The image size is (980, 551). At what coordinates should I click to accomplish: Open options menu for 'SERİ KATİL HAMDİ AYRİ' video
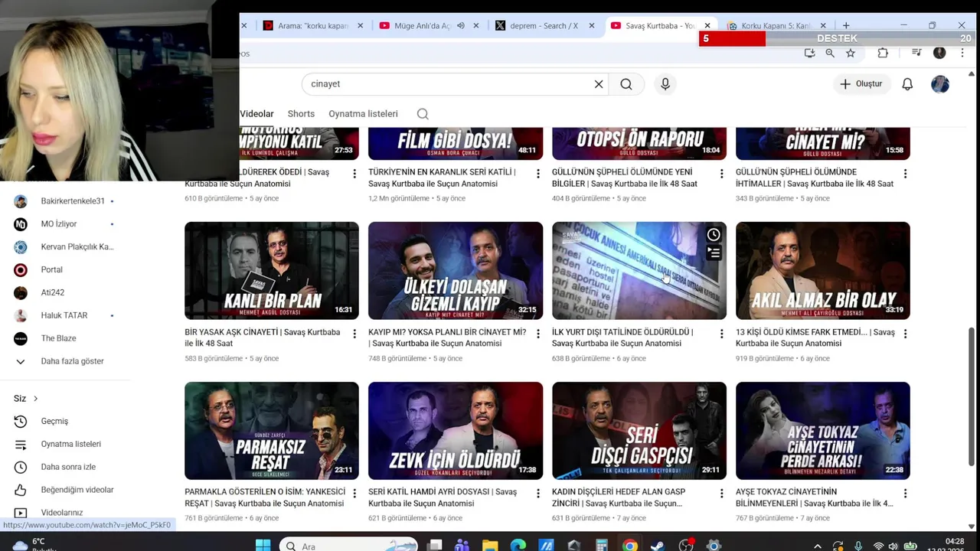[538, 494]
